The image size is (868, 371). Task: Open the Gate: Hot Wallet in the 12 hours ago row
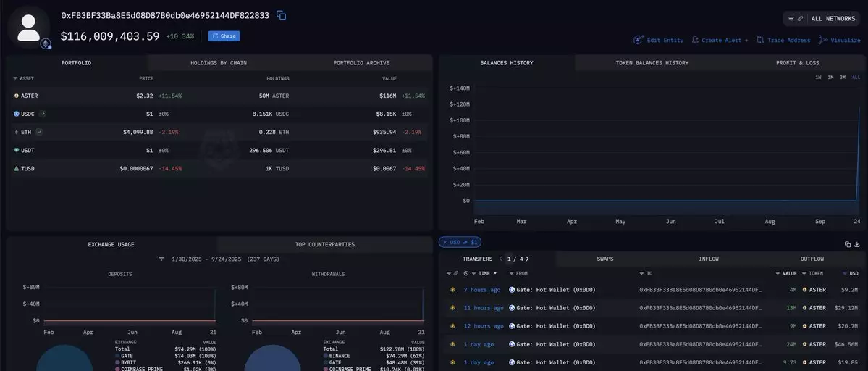556,326
